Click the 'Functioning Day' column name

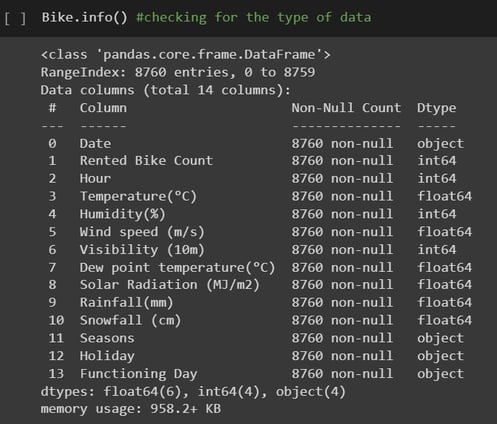coord(138,374)
